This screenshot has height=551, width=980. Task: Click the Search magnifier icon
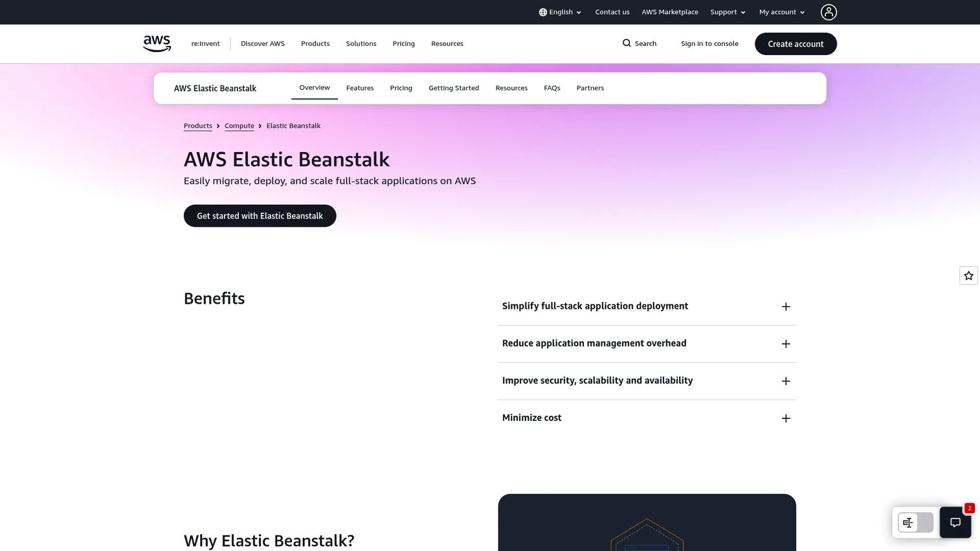pos(627,43)
